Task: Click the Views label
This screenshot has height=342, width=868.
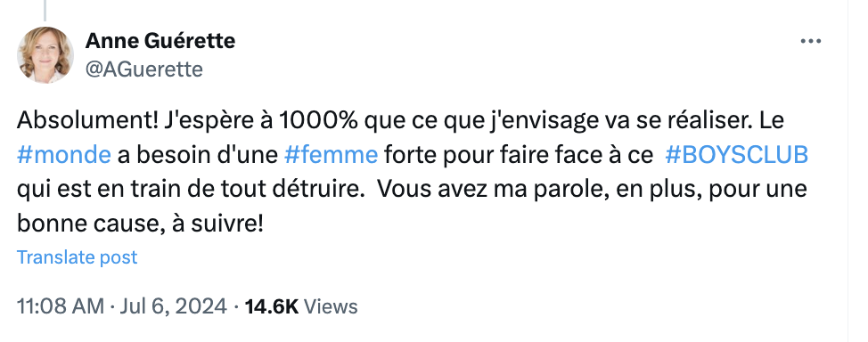Action: click(331, 306)
